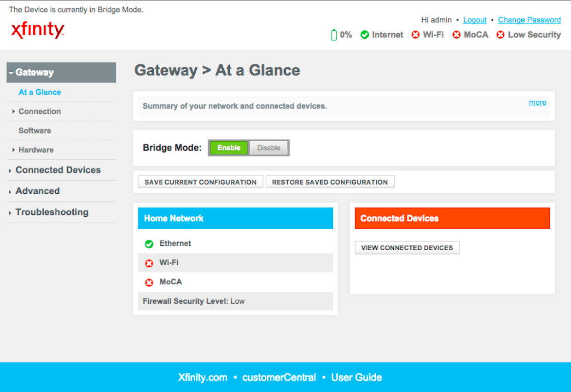Click the orange Connected Devices panel header

pyautogui.click(x=452, y=218)
